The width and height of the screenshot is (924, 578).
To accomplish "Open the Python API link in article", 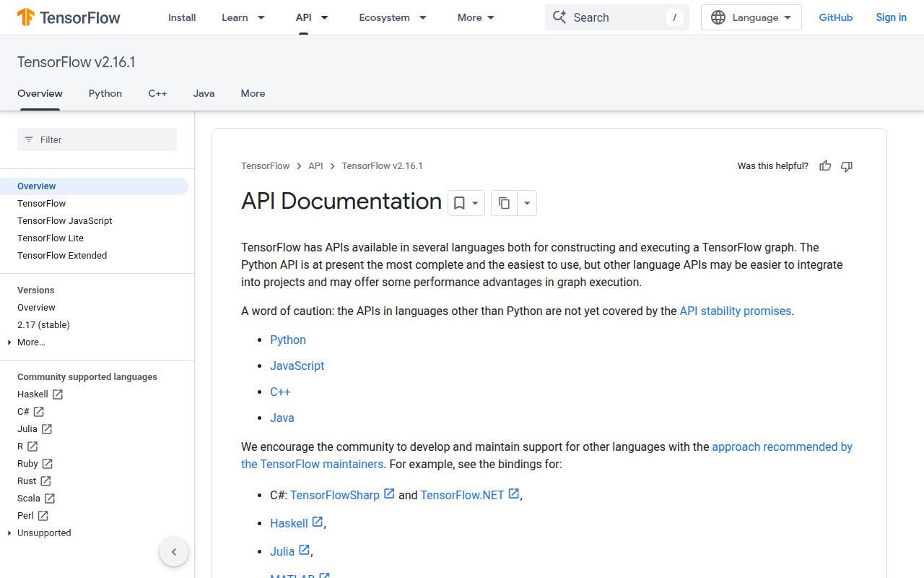I will coord(288,340).
